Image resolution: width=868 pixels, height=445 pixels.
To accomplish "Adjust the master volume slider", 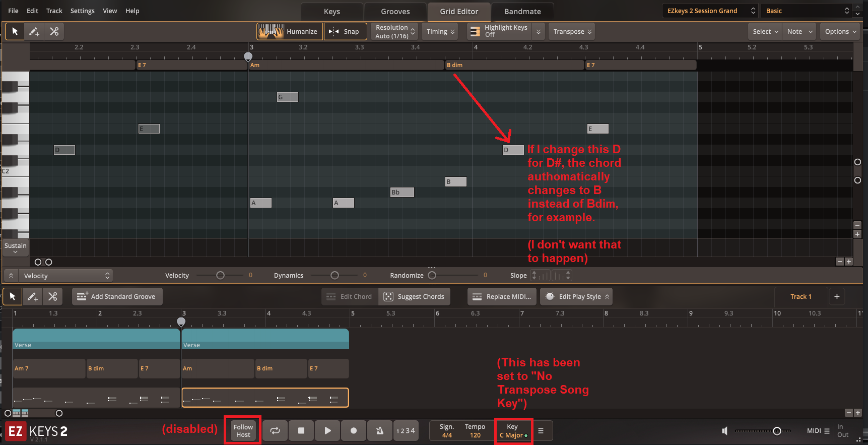I will (777, 431).
